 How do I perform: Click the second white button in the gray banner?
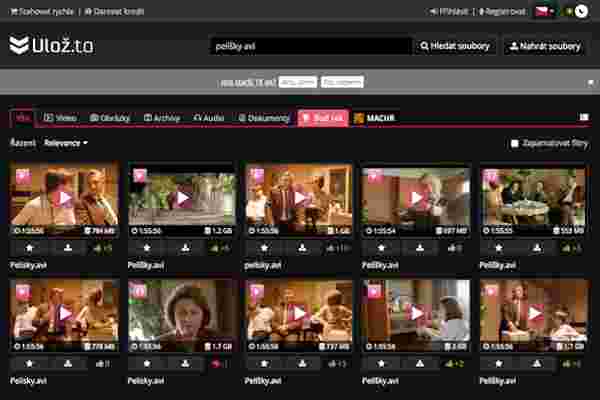coord(342,82)
